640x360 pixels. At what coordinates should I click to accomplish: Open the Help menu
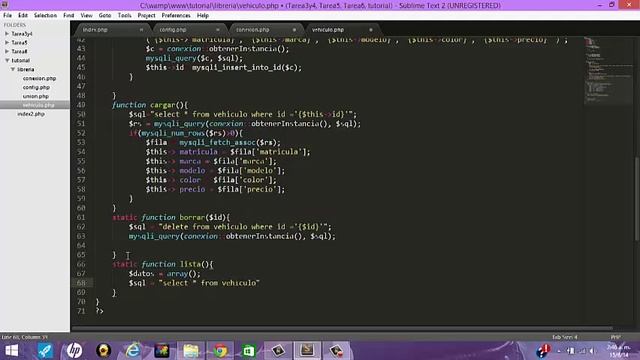pyautogui.click(x=203, y=16)
